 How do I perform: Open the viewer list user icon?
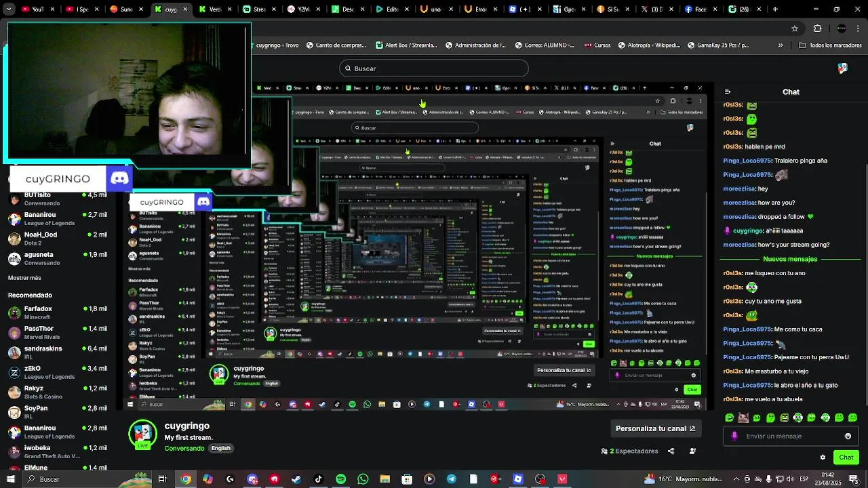[692, 451]
